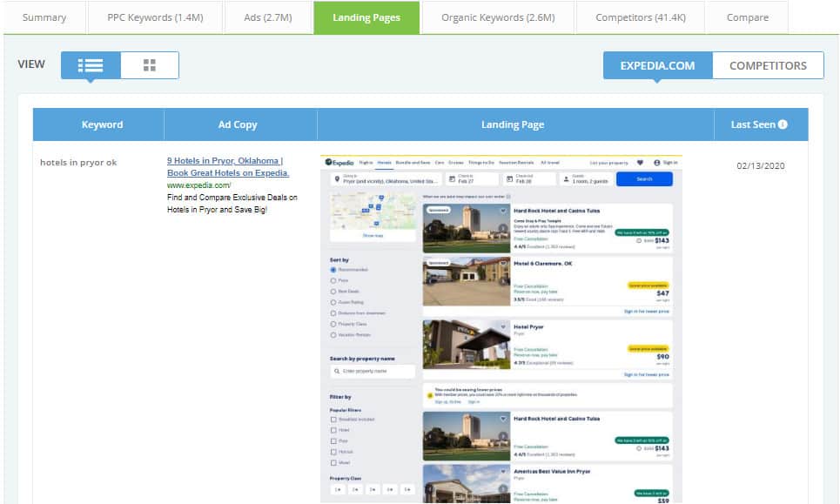This screenshot has width=840, height=504.
Task: Save first Hard Rock Hotel via heart icon
Action: (502, 210)
